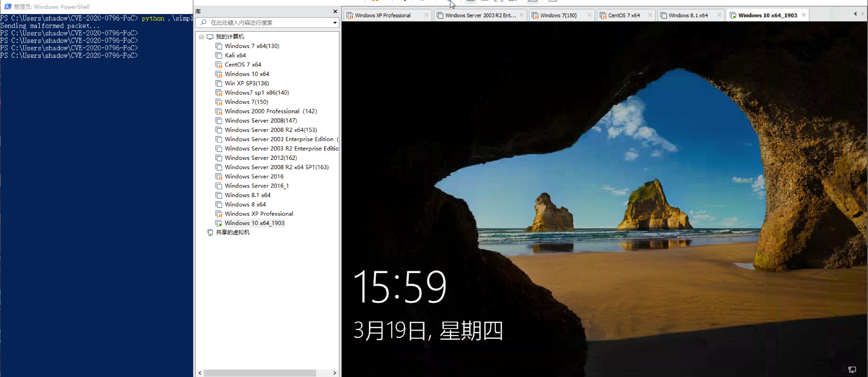Click the Kali x64 VM icon
Screen dimensions: 868x377
[219, 55]
